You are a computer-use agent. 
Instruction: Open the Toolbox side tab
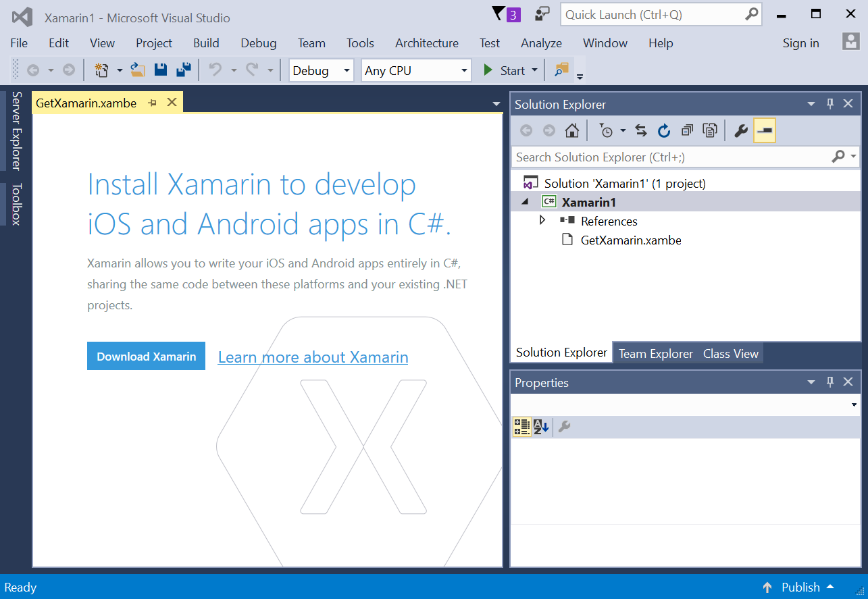click(16, 203)
